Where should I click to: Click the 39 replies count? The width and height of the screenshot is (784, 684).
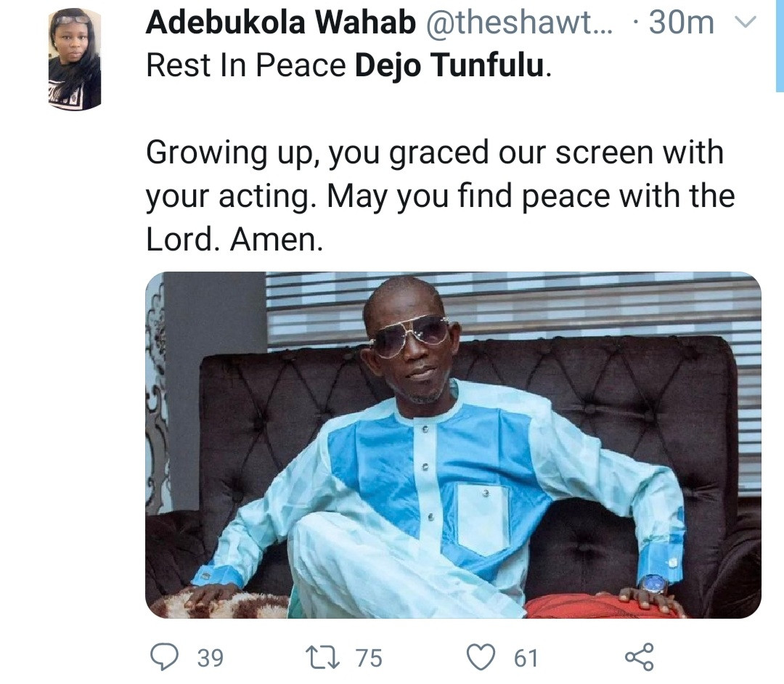[210, 659]
